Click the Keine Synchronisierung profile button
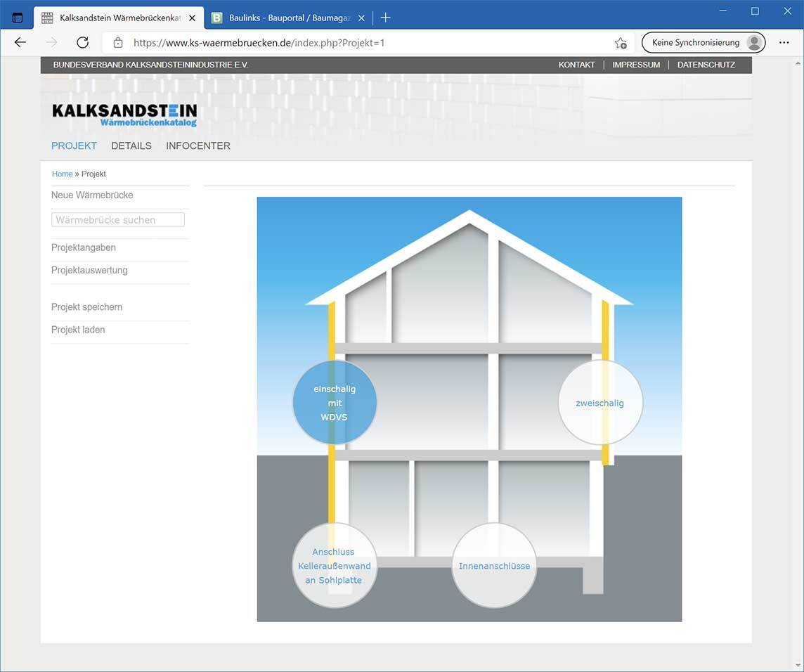This screenshot has height=672, width=804. click(703, 43)
